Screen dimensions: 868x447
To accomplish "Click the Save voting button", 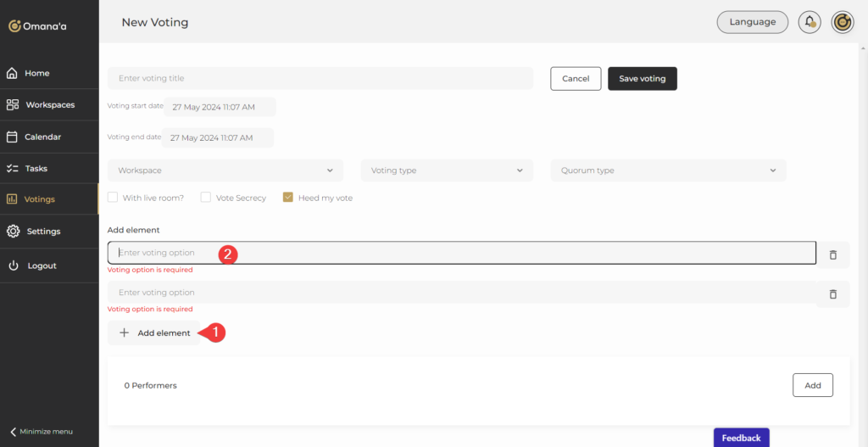I will [x=642, y=79].
